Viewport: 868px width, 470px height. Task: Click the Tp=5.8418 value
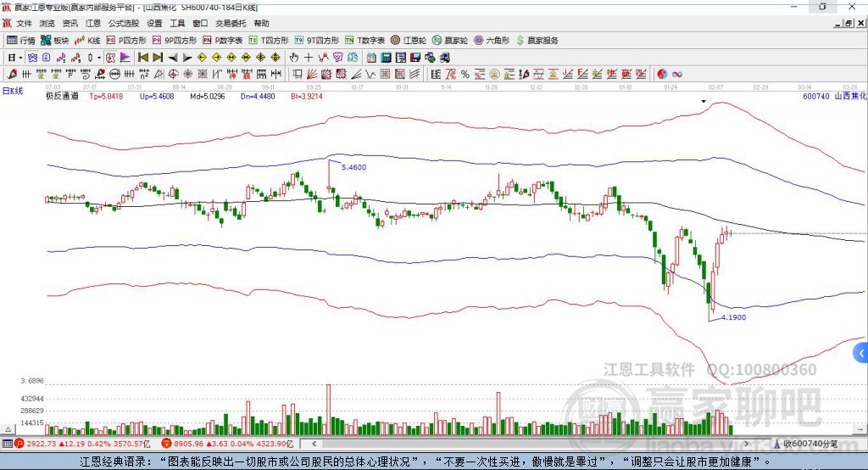click(106, 96)
